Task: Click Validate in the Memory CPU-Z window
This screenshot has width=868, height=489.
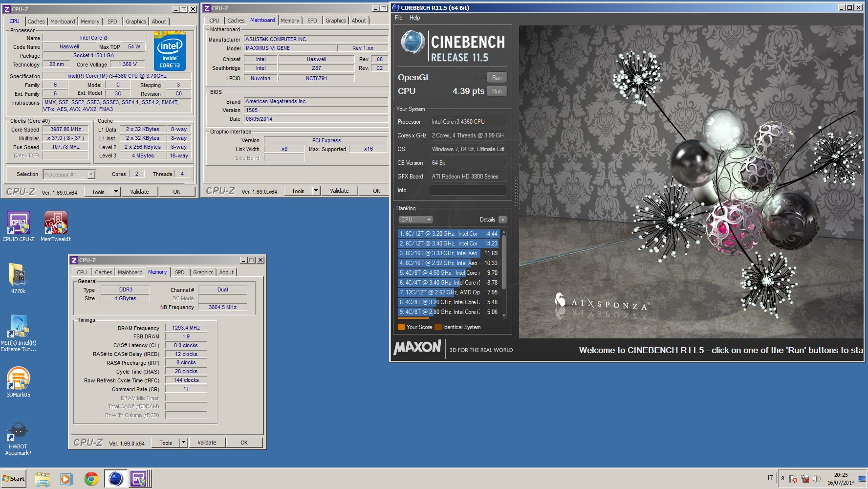Action: click(x=207, y=443)
